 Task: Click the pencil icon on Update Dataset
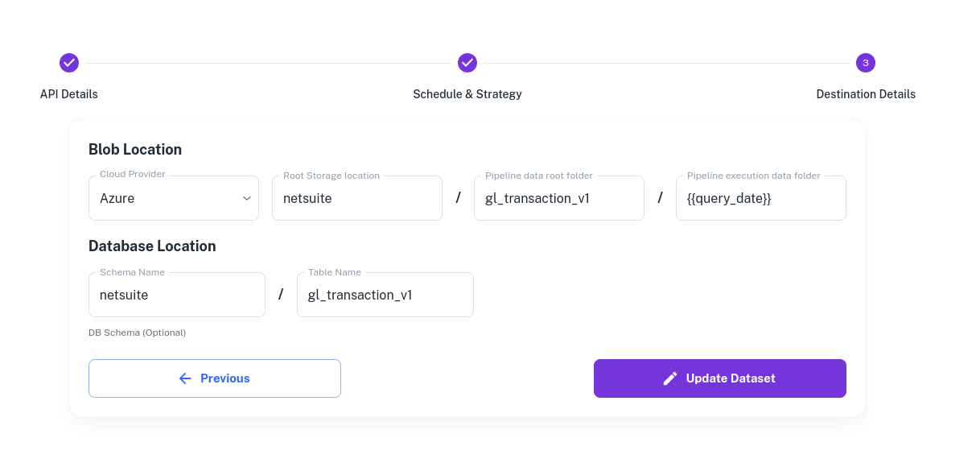point(670,378)
